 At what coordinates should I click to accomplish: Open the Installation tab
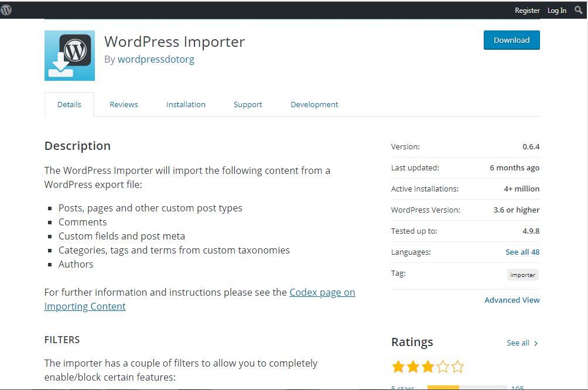(186, 105)
